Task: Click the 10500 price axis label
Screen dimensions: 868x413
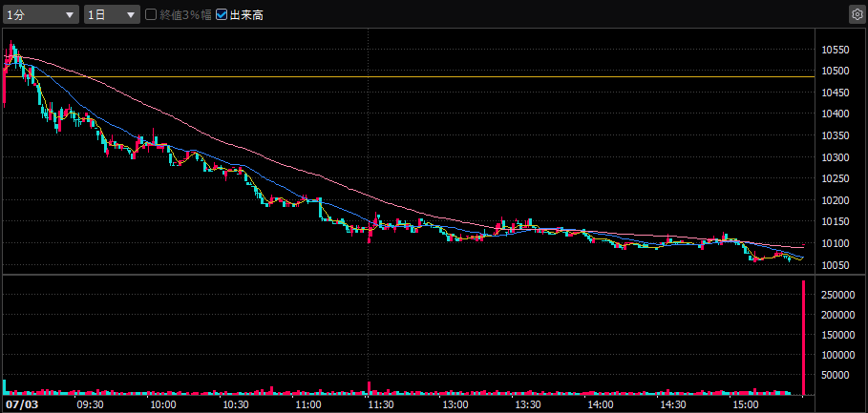Action: click(835, 71)
